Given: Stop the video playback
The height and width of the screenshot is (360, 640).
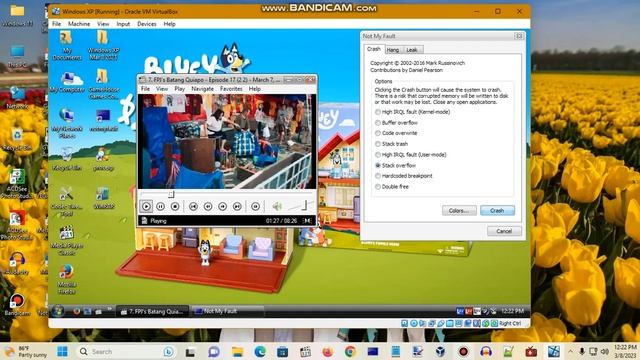Looking at the screenshot, I should click(175, 207).
